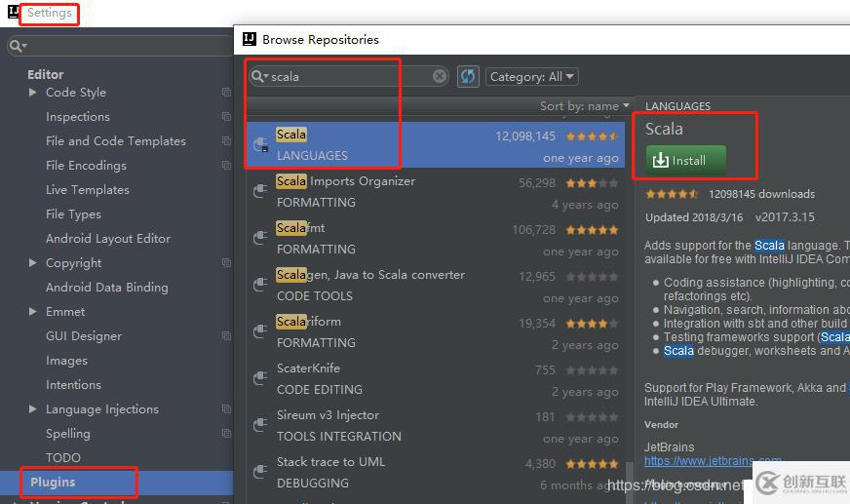Open TODO settings
The width and height of the screenshot is (850, 504).
[63, 458]
